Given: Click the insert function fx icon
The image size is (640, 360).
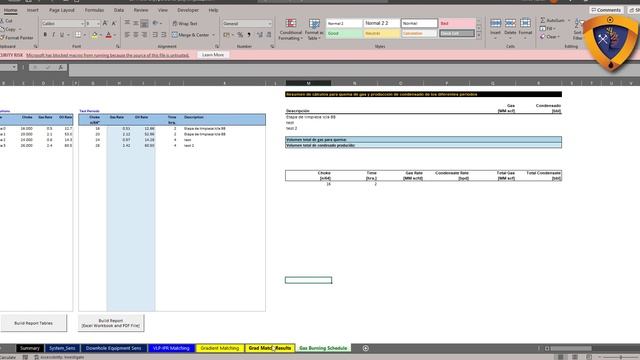Looking at the screenshot, I should (x=61, y=67).
